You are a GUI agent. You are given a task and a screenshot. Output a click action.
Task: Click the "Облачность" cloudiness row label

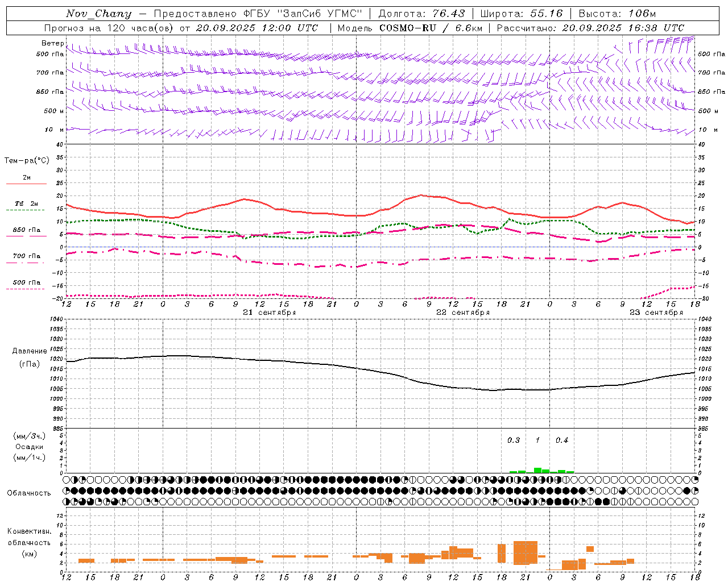(x=29, y=493)
